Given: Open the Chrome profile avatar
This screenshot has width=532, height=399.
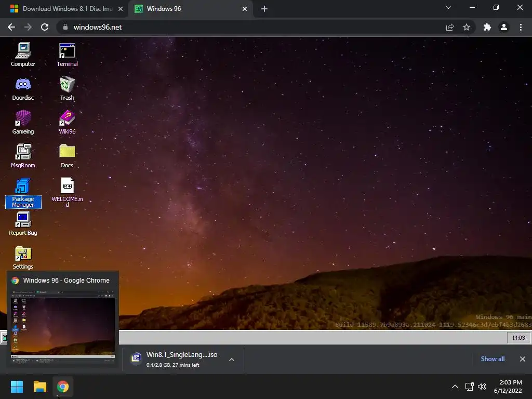Looking at the screenshot, I should pos(504,27).
